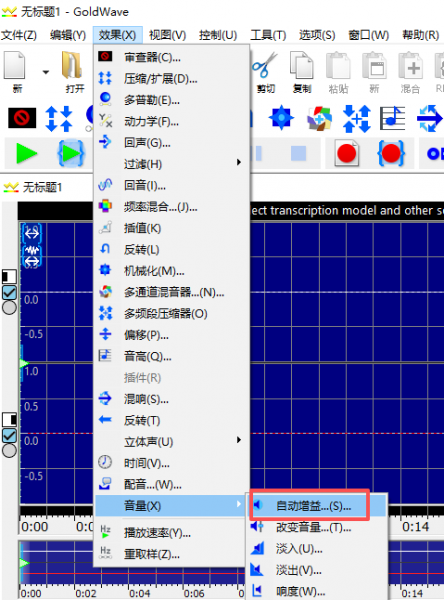Image resolution: width=444 pixels, height=600 pixels.
Task: Select 重取样(Z)... menu item
Action: point(171,554)
